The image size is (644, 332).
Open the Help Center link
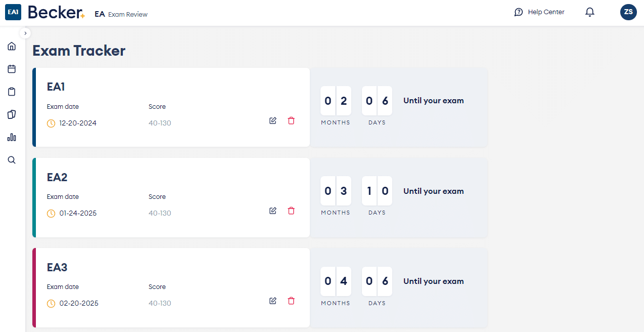pyautogui.click(x=539, y=12)
